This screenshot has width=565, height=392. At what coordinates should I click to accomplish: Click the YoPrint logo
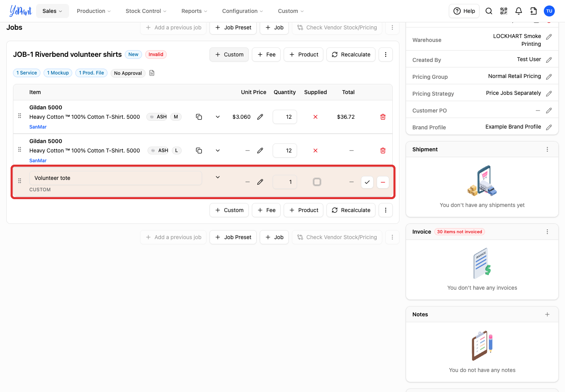20,11
